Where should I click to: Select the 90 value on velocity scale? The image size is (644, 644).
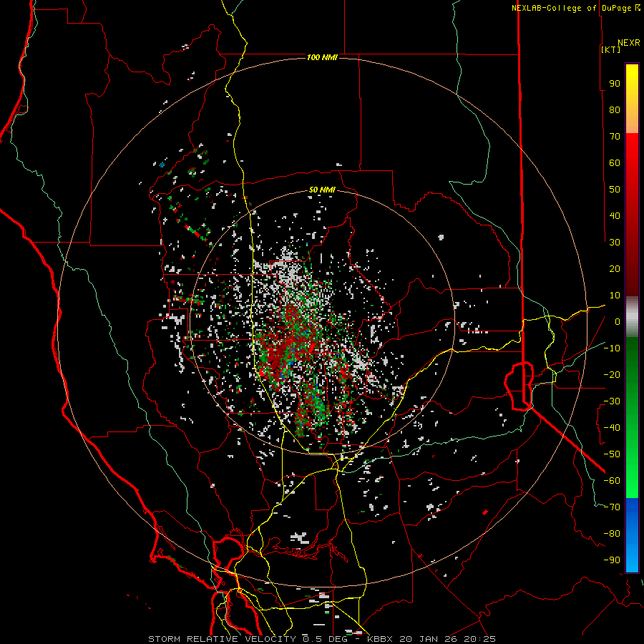[x=615, y=84]
